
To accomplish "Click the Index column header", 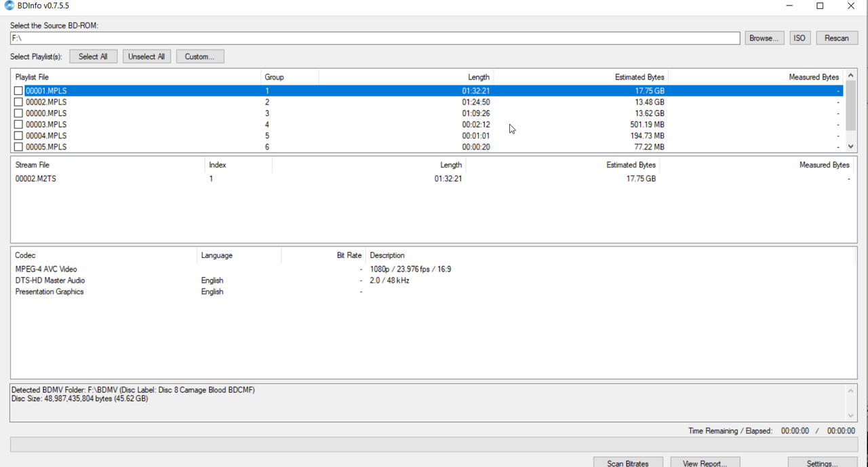I will pos(238,165).
